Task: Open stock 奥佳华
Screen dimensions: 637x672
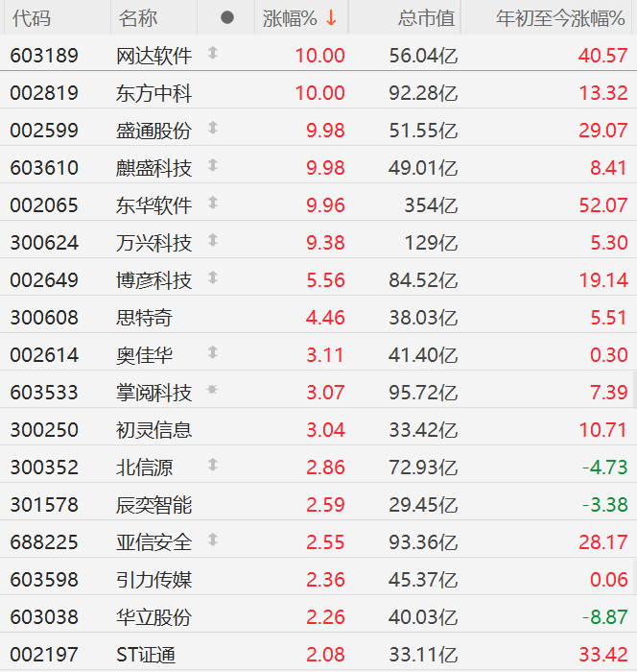Action: (144, 355)
